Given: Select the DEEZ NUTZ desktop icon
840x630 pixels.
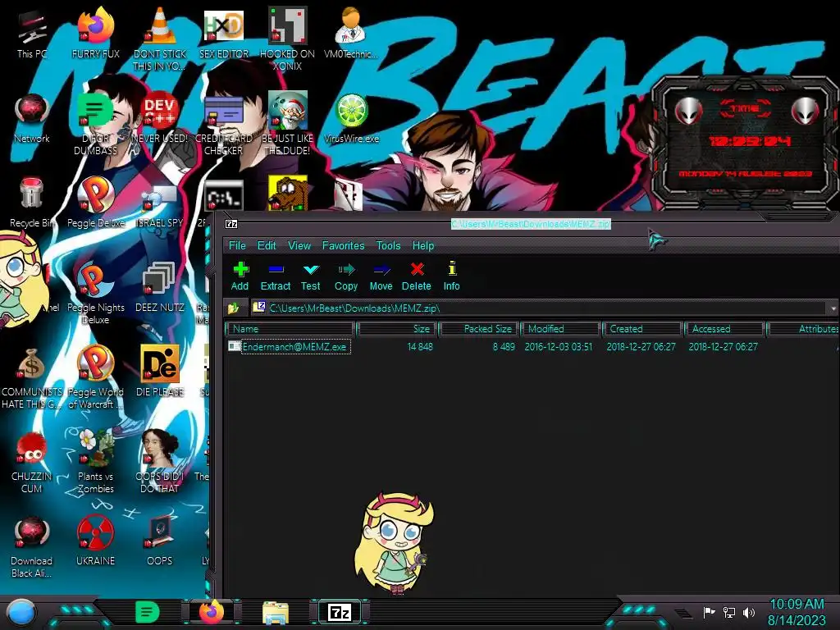Looking at the screenshot, I should coord(160,288).
